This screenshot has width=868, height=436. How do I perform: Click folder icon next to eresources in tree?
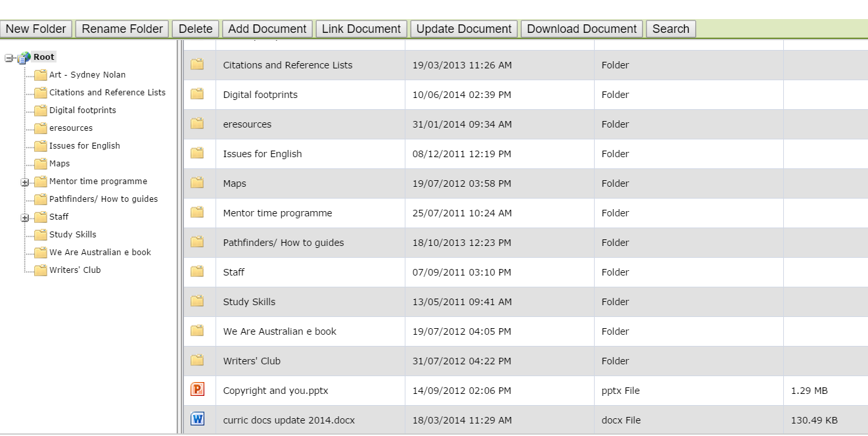pos(41,128)
